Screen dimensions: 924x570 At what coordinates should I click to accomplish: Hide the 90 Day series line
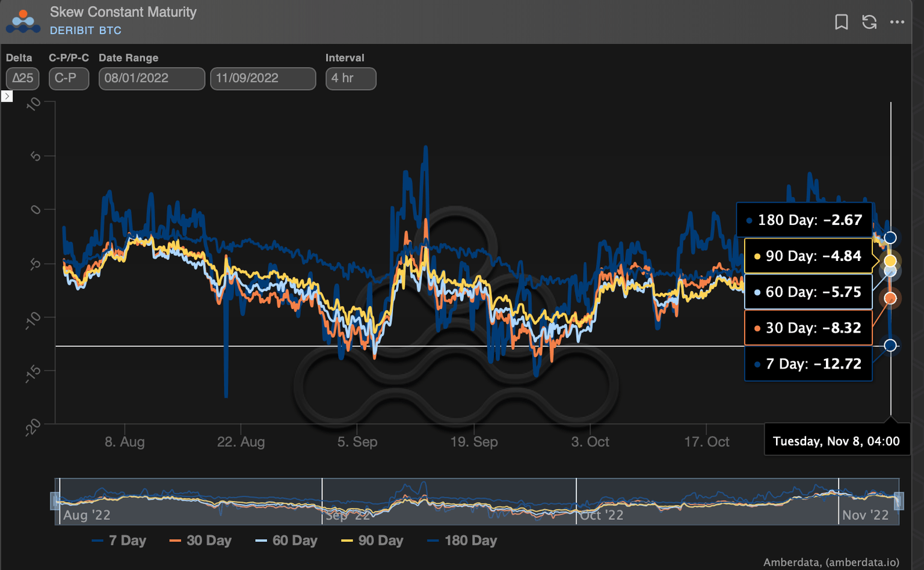(x=372, y=541)
